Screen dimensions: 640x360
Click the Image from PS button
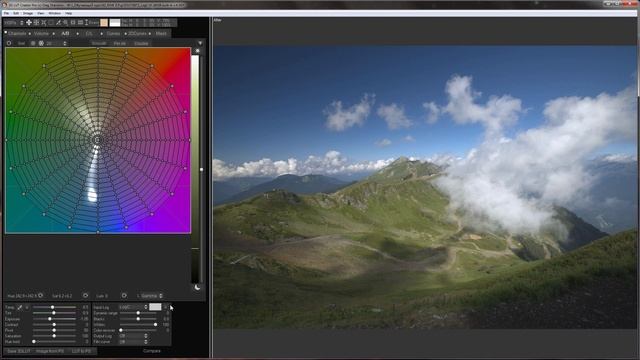coord(50,351)
